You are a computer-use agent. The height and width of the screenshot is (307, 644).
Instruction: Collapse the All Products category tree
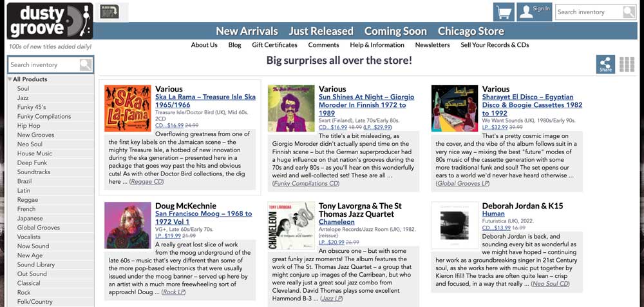10,79
